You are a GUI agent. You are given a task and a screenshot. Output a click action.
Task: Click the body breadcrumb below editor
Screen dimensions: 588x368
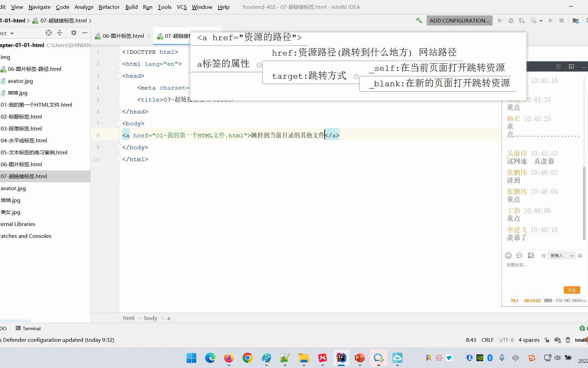[151, 318]
